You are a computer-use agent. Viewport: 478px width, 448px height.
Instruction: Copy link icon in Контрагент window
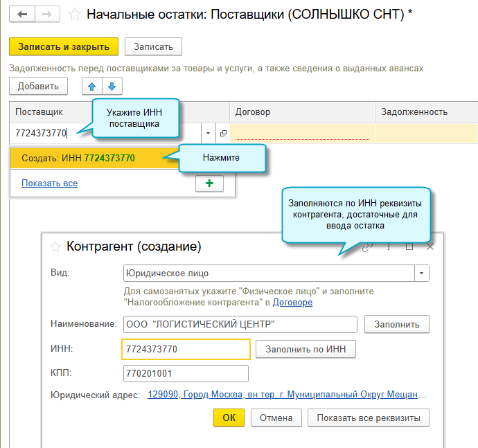point(367,247)
